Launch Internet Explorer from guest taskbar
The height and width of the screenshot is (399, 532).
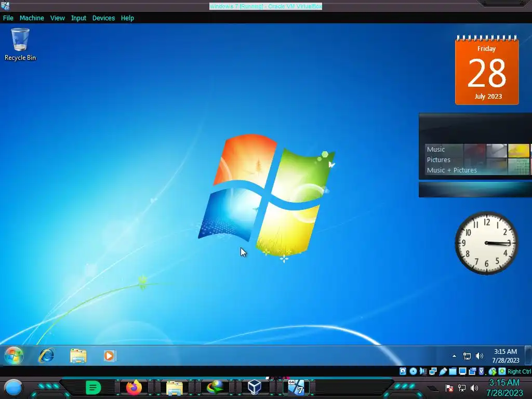(46, 355)
